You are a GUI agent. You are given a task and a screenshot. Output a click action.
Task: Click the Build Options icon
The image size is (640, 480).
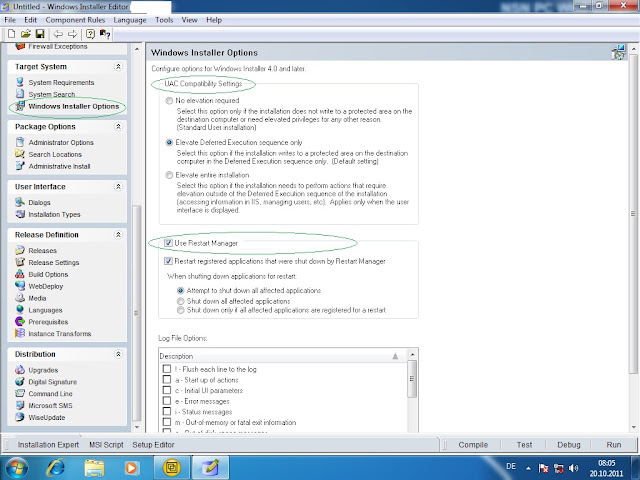[x=20, y=274]
